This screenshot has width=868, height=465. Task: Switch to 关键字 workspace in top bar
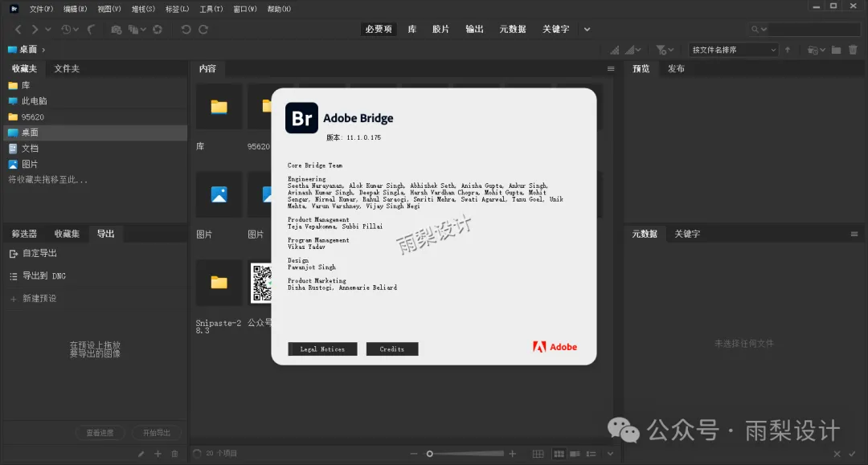pos(556,29)
